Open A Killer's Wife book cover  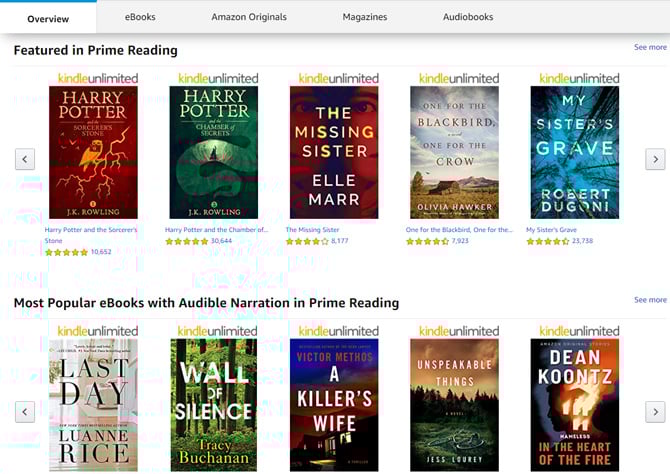[x=334, y=405]
